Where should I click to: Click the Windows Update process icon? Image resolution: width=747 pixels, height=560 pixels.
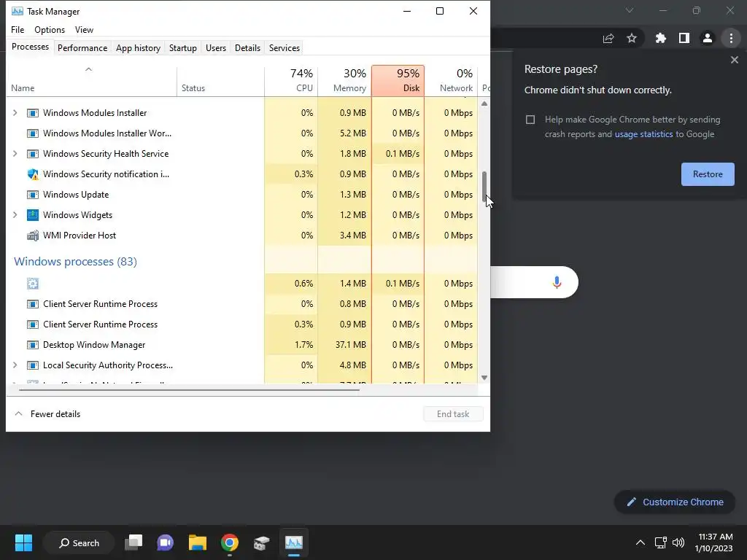(32, 195)
